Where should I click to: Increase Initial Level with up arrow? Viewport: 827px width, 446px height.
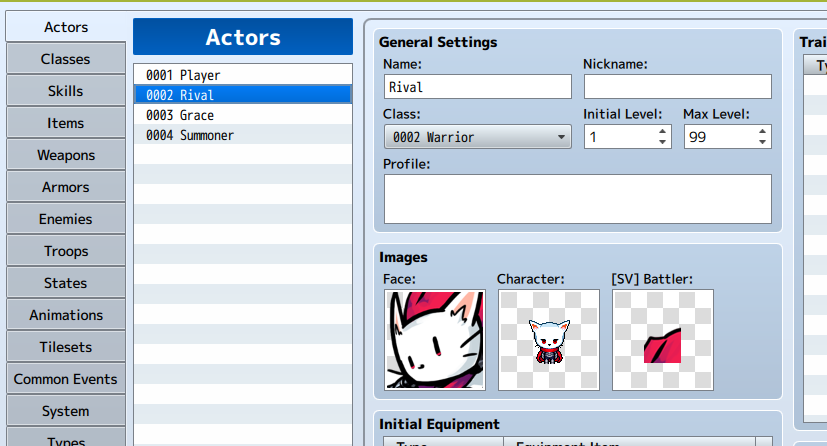662,131
